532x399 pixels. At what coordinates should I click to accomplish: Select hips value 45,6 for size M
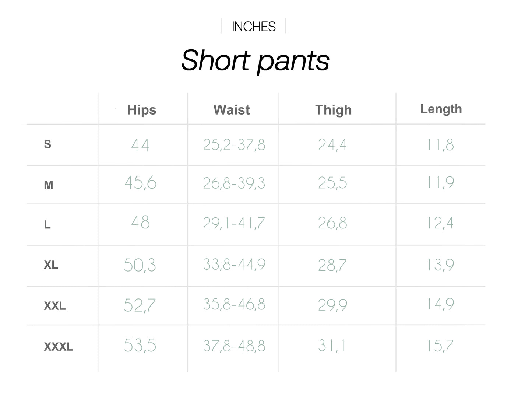(141, 183)
